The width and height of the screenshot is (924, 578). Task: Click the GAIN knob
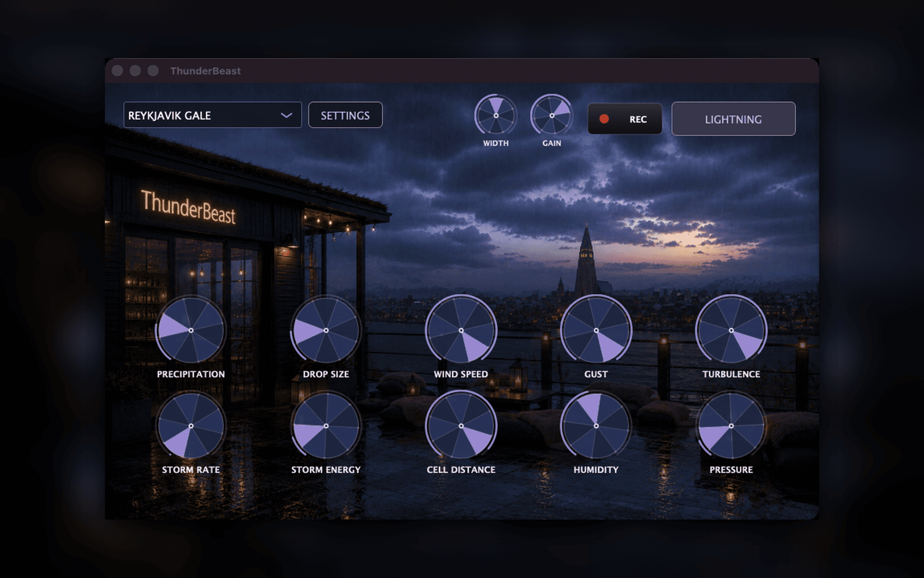pyautogui.click(x=552, y=115)
